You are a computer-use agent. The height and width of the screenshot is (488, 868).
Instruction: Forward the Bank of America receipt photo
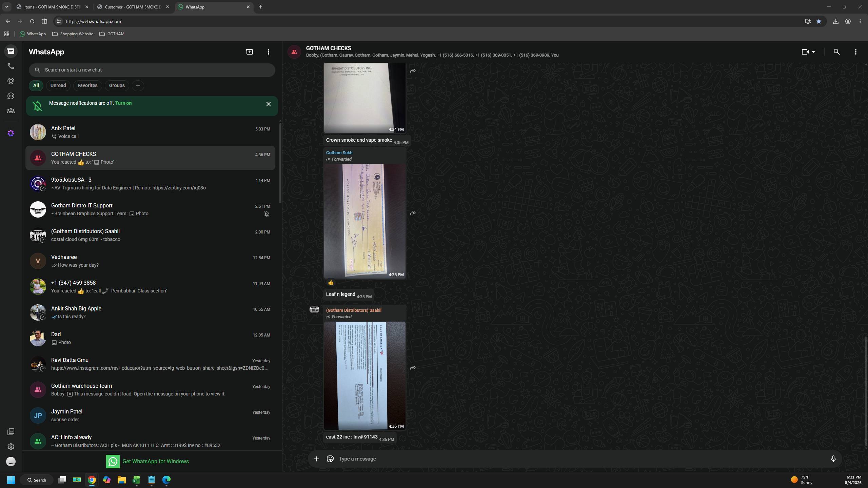(413, 368)
